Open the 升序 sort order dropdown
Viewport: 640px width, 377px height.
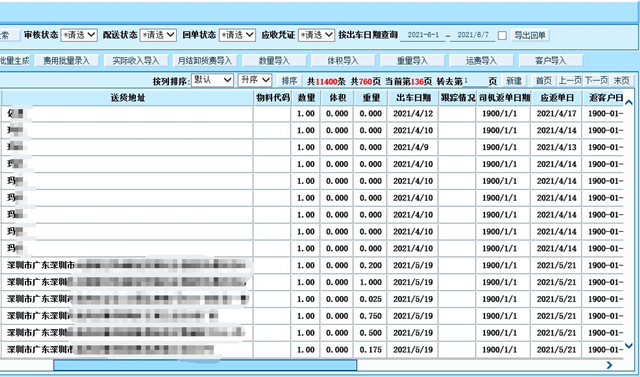[255, 80]
